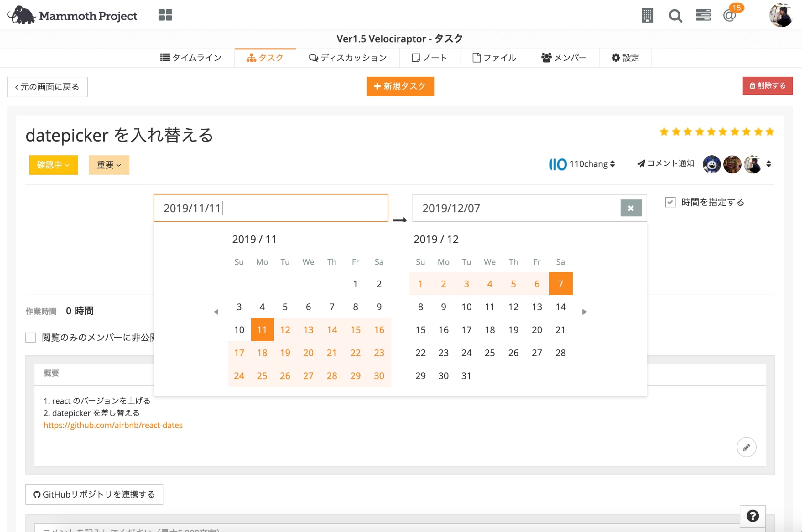Viewport: 802px width, 532px height.
Task: Open the 確認中 status dropdown
Action: [53, 165]
